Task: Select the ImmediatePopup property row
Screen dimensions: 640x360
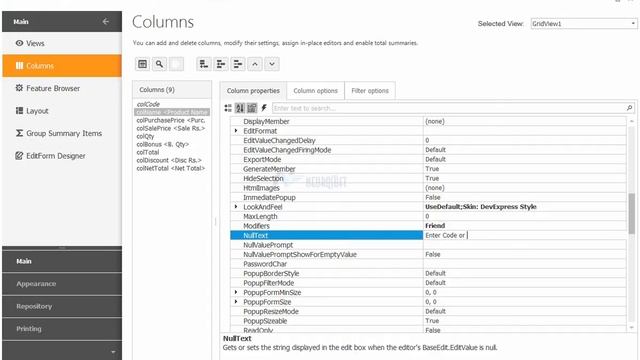Action: coord(428,198)
